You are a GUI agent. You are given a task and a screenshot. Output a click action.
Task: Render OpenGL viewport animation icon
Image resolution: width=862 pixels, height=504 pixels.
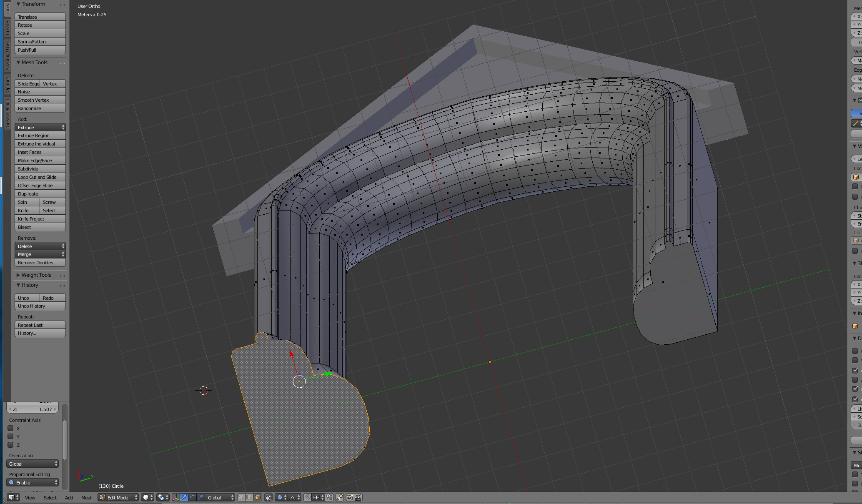click(358, 497)
